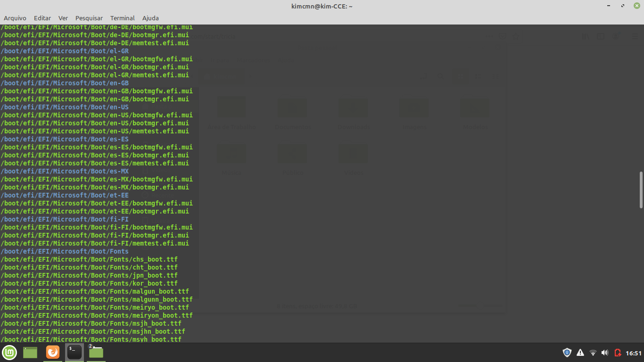The height and width of the screenshot is (362, 644).
Task: Click the line ending Fonts/meiryon_boot.ttf
Action: tap(97, 315)
